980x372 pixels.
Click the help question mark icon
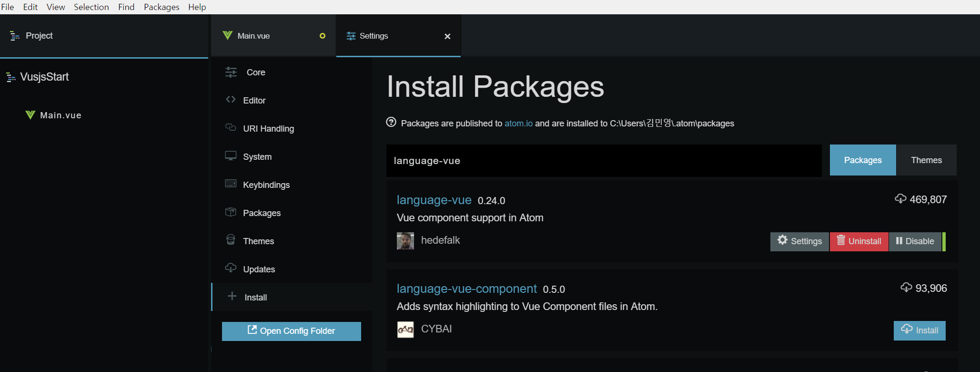pos(391,122)
